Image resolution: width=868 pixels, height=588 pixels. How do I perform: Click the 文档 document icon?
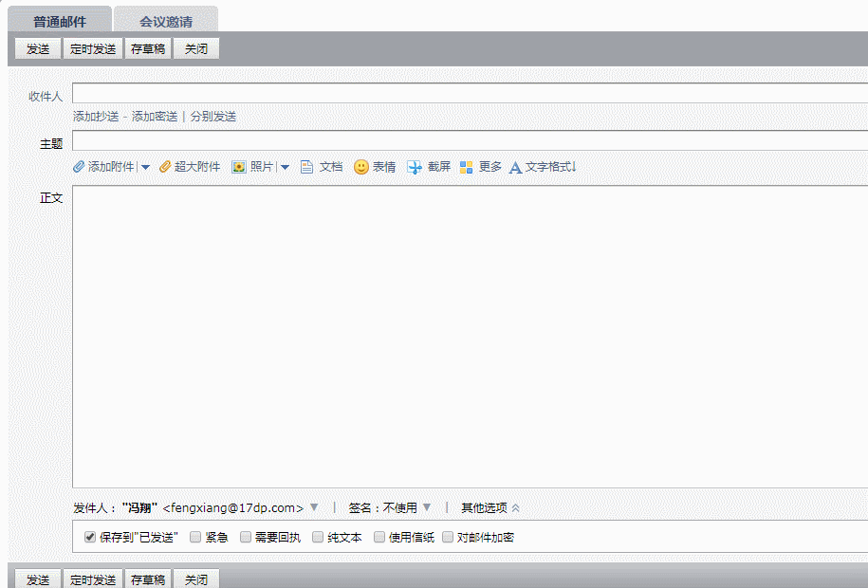tap(307, 167)
